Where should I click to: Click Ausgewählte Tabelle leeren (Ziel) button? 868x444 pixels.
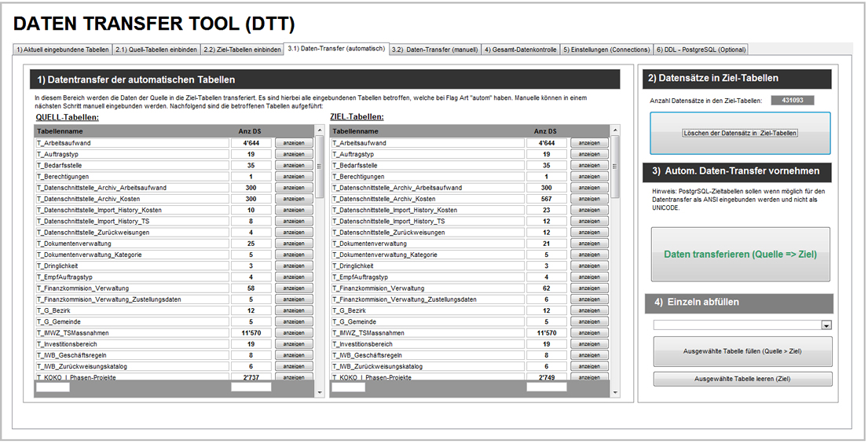[x=742, y=379]
